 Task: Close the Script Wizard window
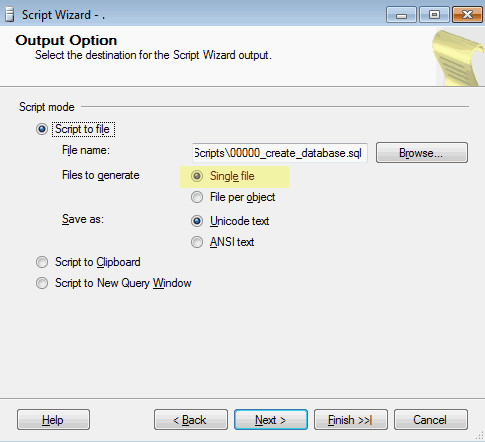(467, 15)
